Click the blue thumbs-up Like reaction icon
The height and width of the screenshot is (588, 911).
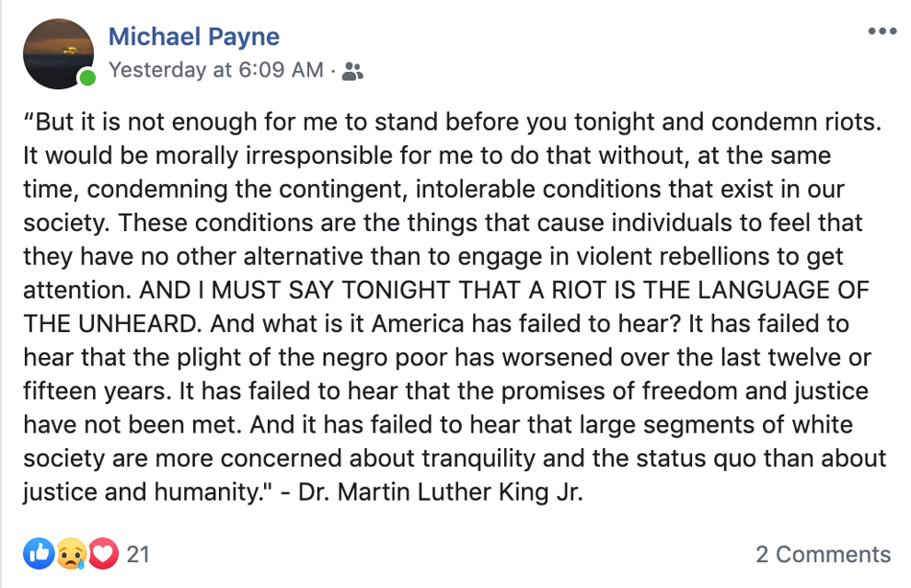click(x=39, y=553)
